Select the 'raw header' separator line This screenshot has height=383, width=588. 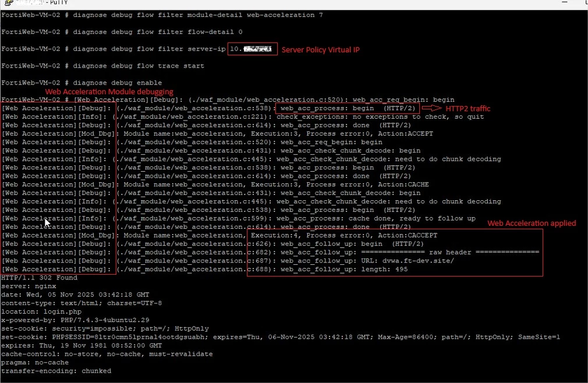(270, 252)
